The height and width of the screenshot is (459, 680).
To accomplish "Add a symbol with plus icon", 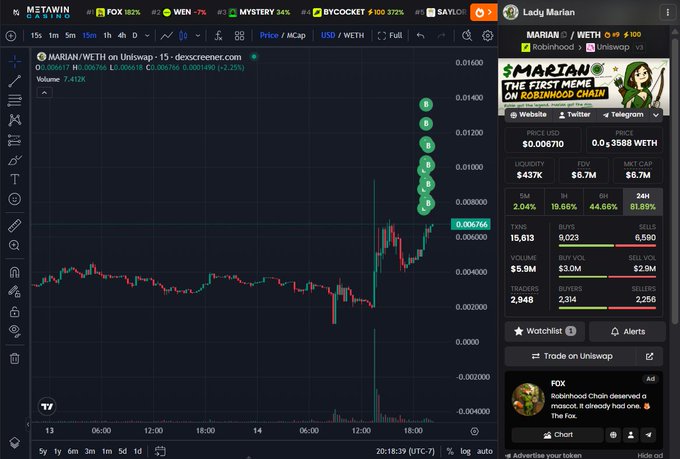I will coord(11,36).
